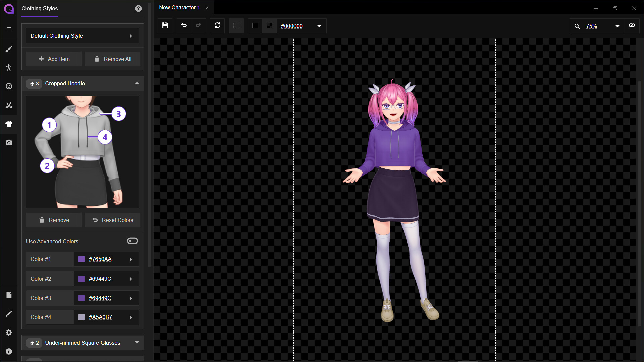Select the solid black background option
Viewport: 644px width, 362px height.
[255, 26]
